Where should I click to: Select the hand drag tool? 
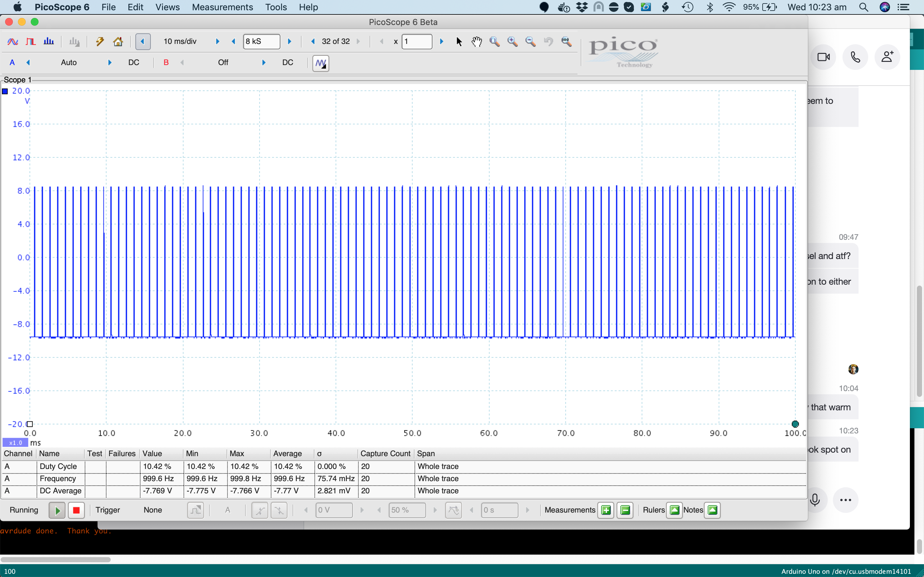(476, 42)
